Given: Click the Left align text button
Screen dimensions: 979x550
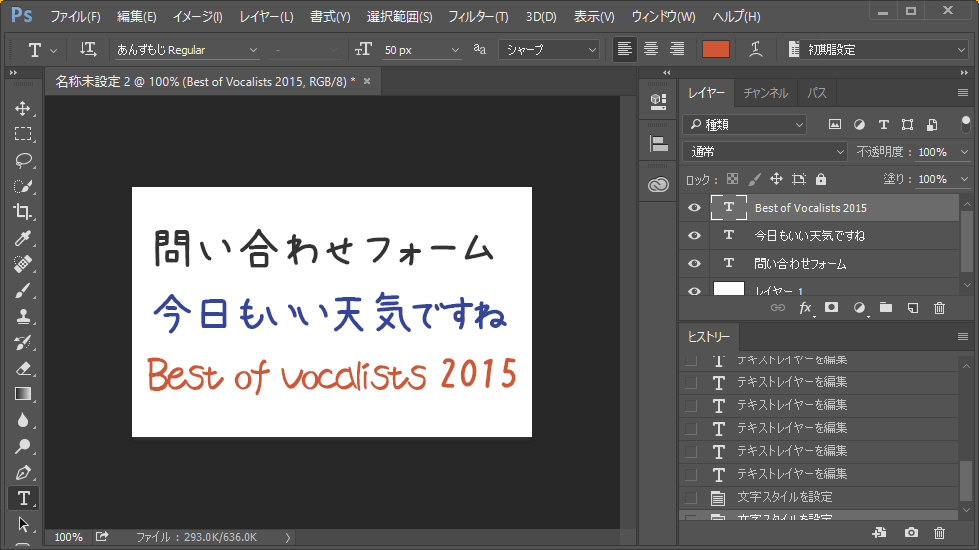Looking at the screenshot, I should click(624, 49).
